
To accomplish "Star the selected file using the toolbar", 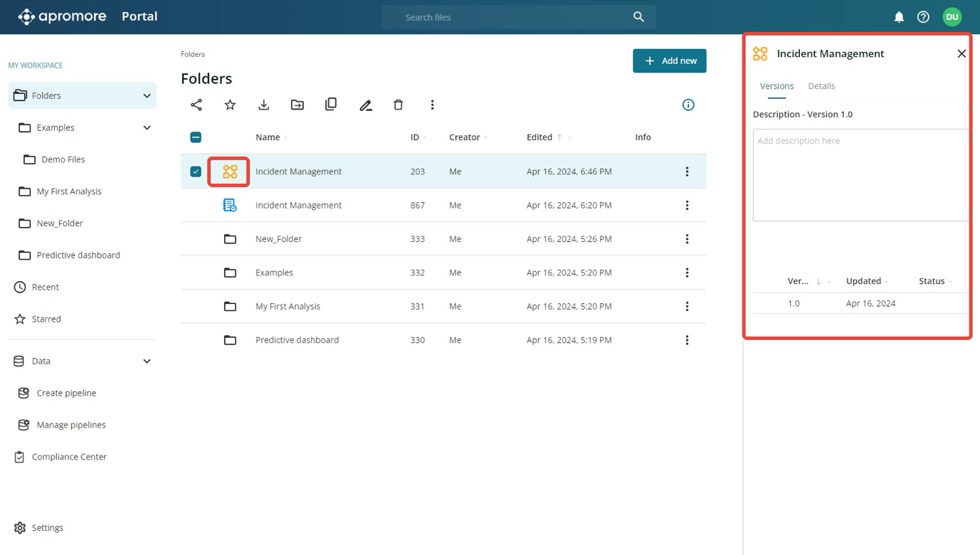I will point(230,105).
